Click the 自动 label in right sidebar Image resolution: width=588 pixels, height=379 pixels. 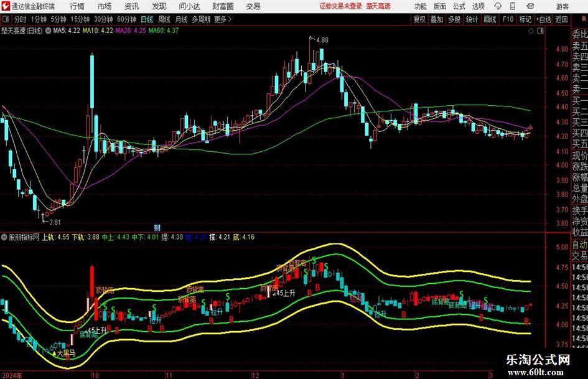click(x=580, y=245)
